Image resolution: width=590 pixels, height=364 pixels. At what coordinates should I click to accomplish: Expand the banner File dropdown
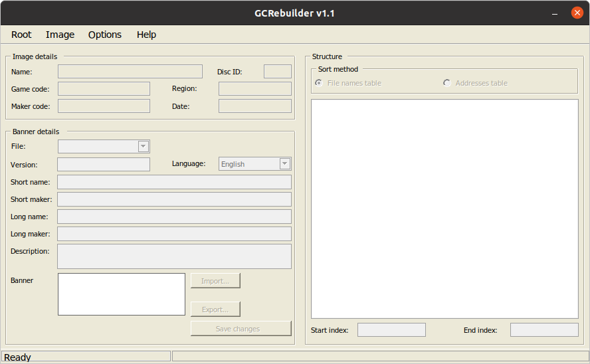(x=143, y=147)
